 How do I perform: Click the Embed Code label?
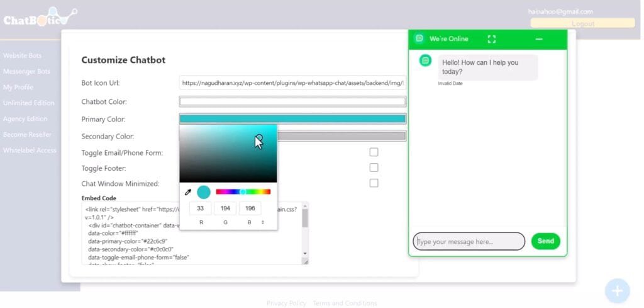pos(99,198)
